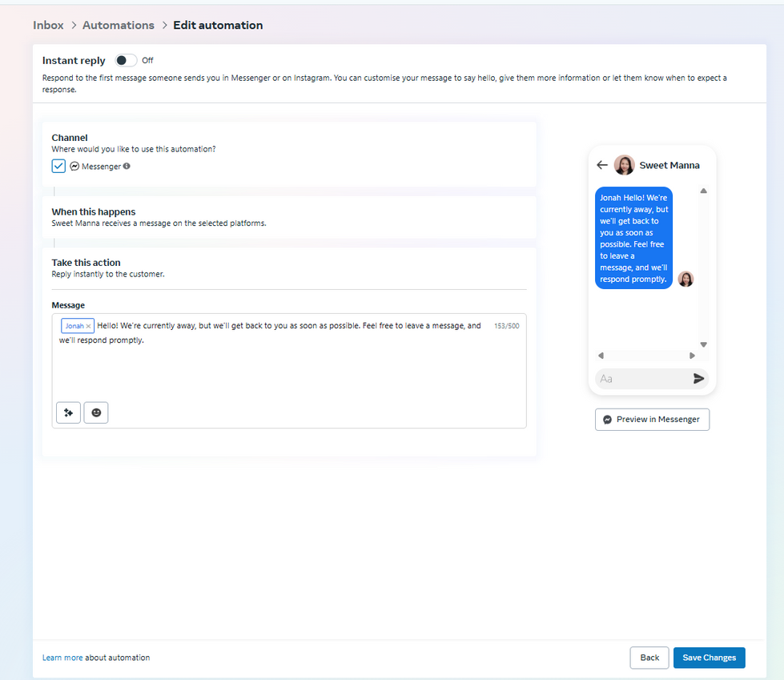Click the Take this action heading

pyautogui.click(x=86, y=263)
